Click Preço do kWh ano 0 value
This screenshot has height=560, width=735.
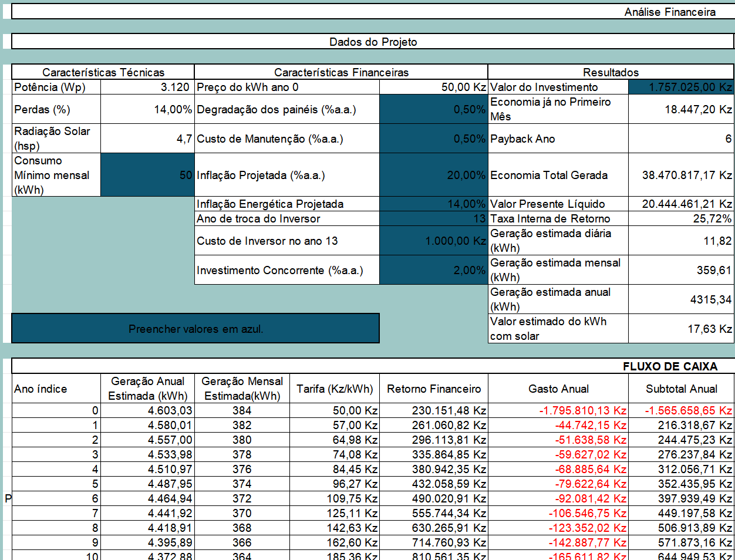[x=434, y=87]
